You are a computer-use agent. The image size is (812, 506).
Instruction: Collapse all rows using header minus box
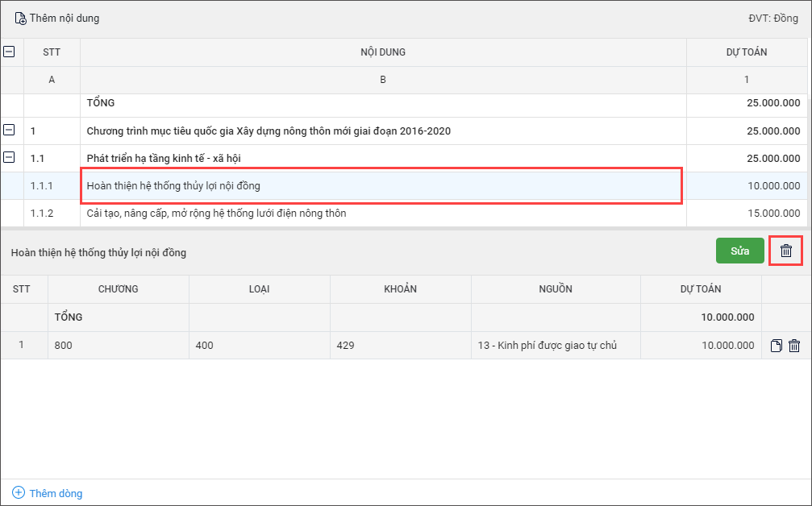click(x=10, y=52)
